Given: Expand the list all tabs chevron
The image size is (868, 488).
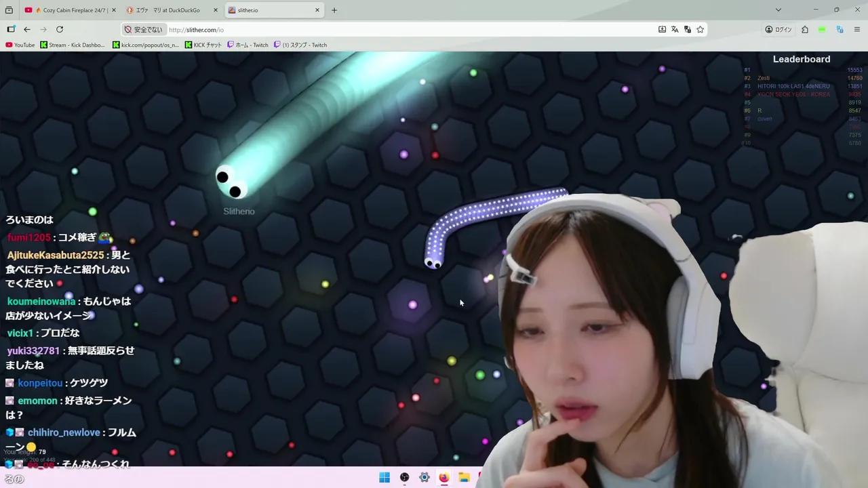Looking at the screenshot, I should pos(778,10).
